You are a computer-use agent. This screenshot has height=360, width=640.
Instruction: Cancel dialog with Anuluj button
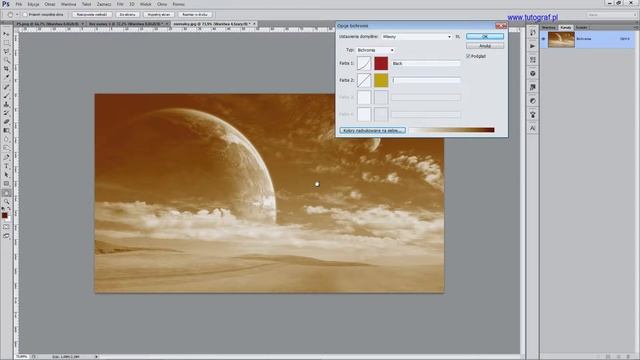[485, 46]
